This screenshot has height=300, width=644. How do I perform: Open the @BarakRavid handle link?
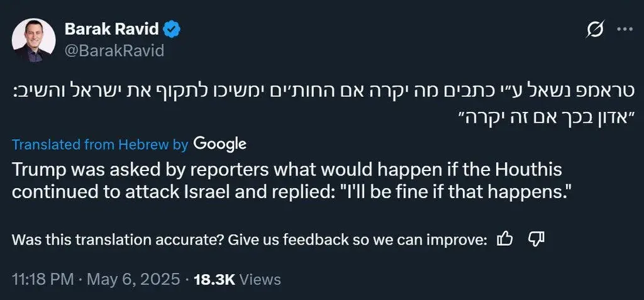tap(114, 50)
